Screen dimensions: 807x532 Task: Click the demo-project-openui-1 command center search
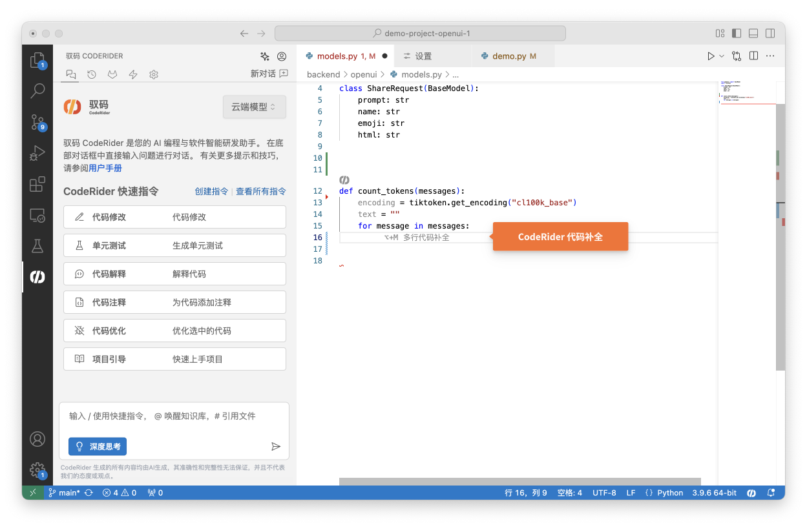click(x=420, y=33)
